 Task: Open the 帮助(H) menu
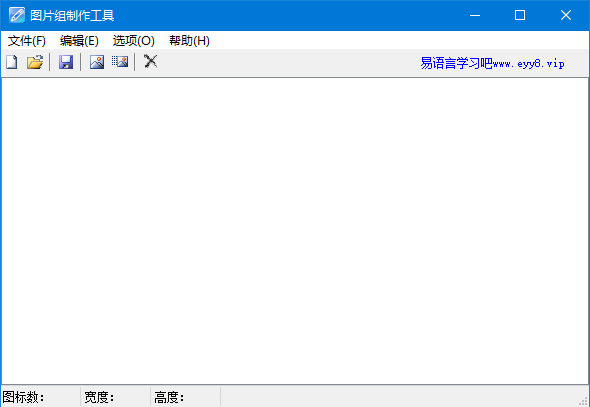click(x=189, y=41)
